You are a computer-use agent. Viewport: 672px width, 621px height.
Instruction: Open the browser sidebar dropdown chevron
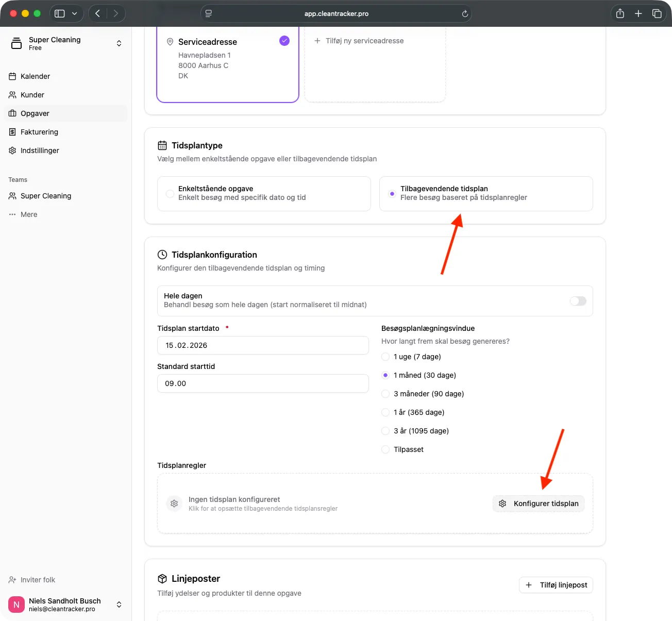point(75,13)
